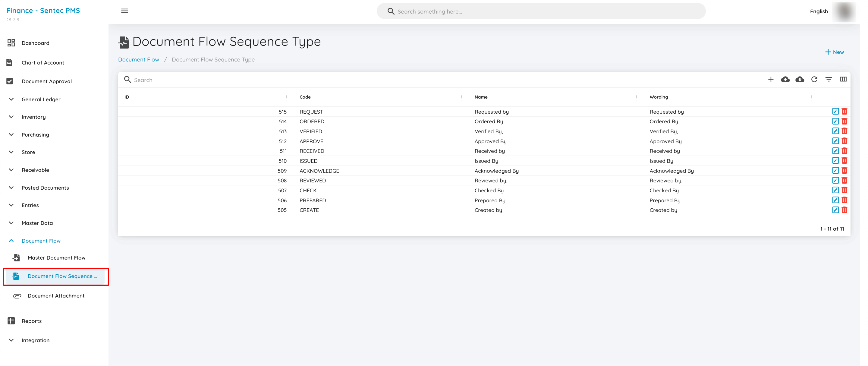The image size is (868, 366).
Task: Delete the ISSUED row
Action: (844, 161)
